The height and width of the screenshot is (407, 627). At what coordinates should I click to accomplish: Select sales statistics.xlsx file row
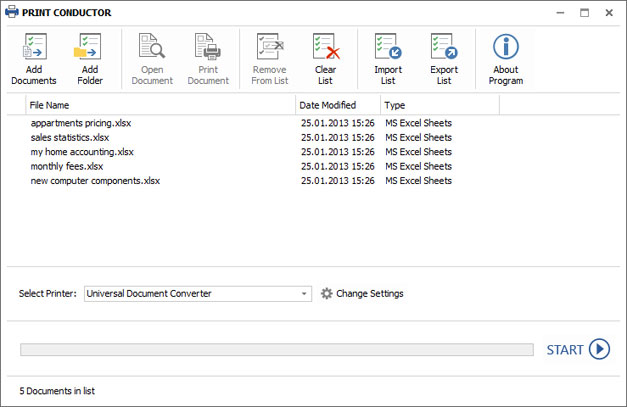pos(313,138)
